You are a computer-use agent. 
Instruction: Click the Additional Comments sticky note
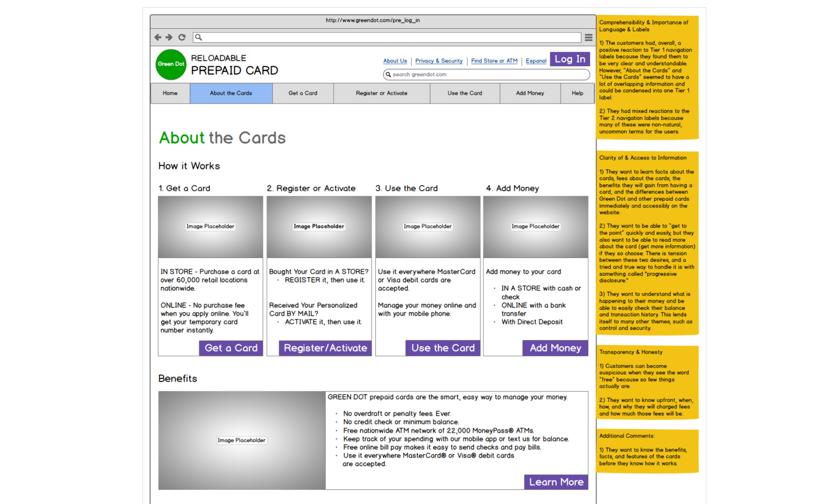pos(647,451)
